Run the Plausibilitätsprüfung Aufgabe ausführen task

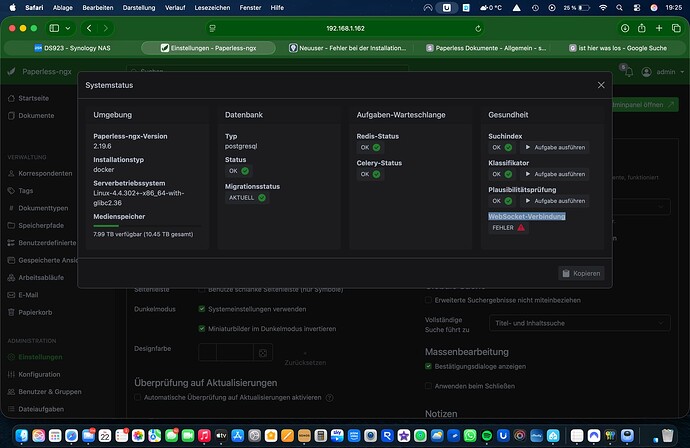pos(555,201)
